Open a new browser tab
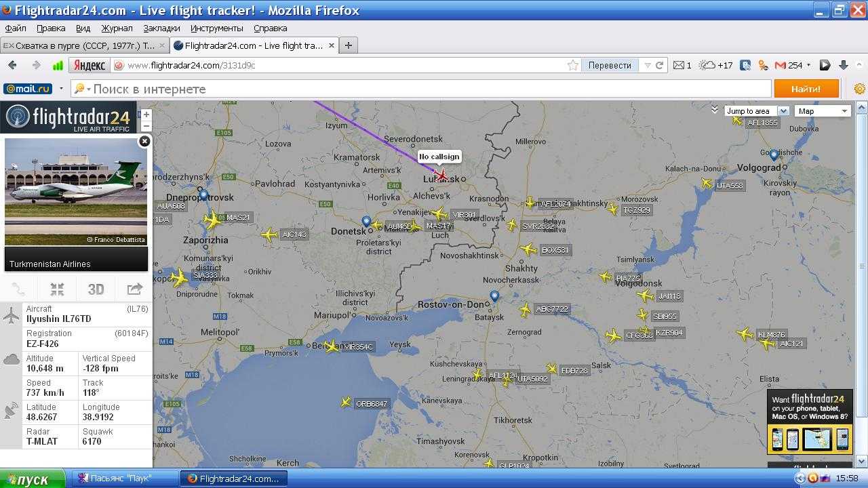The width and height of the screenshot is (868, 488). tap(348, 45)
